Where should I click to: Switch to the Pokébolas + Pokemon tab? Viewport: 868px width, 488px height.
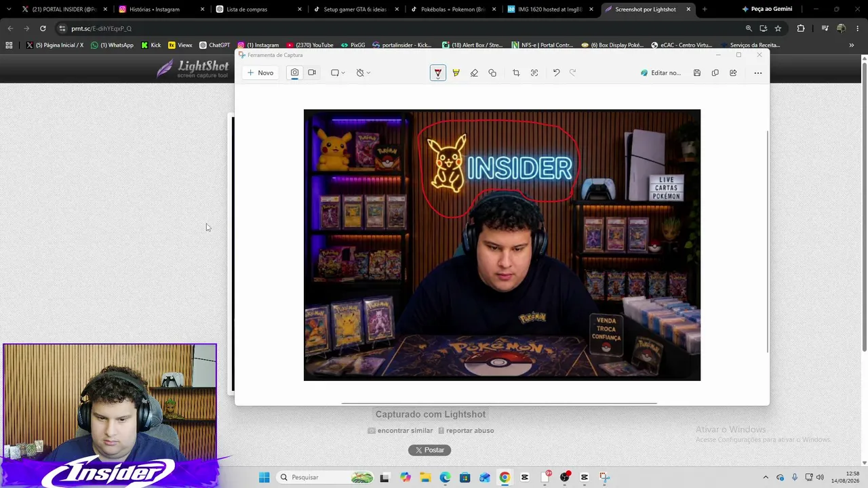click(x=454, y=9)
